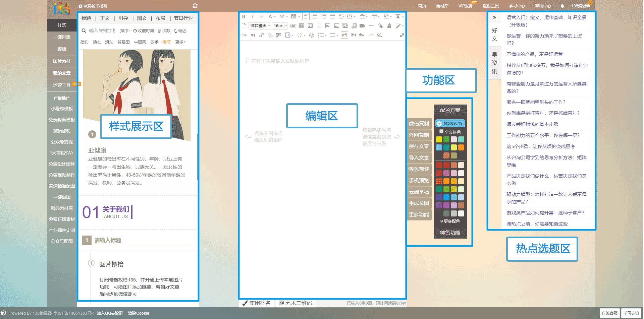Insert a video clip
This screenshot has height=319, width=644.
point(363,26)
